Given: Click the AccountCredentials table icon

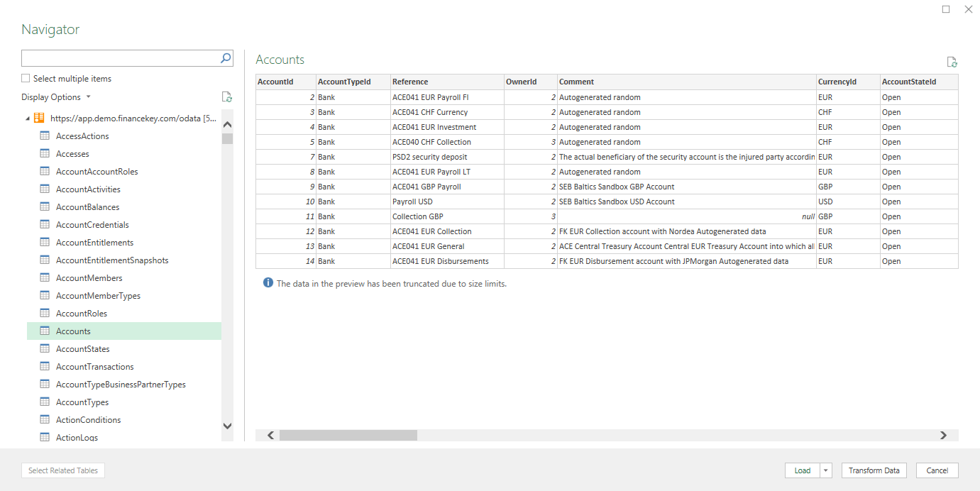Looking at the screenshot, I should click(45, 225).
